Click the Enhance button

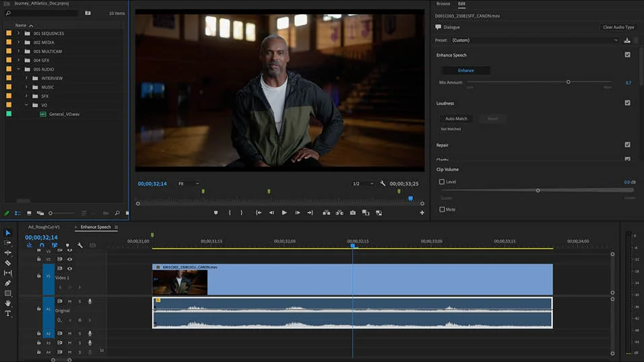pyautogui.click(x=465, y=71)
